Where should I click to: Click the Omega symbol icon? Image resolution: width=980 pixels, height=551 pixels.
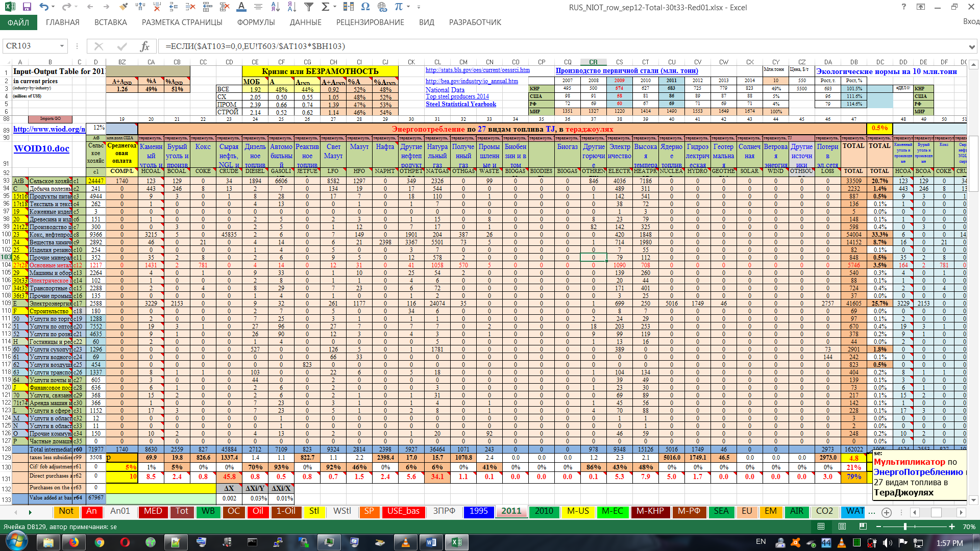pos(365,7)
